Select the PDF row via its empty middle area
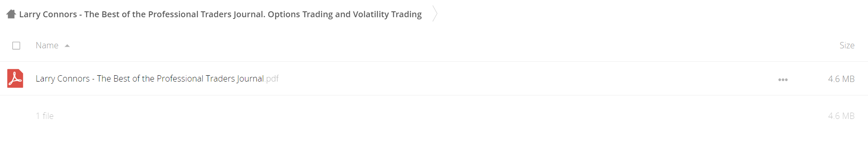This screenshot has height=153, width=868. pyautogui.click(x=527, y=79)
